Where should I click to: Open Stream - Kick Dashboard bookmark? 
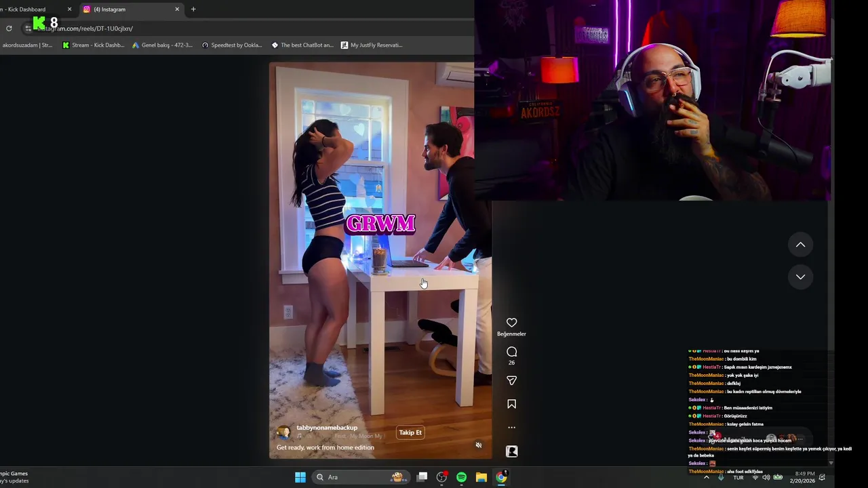point(93,45)
